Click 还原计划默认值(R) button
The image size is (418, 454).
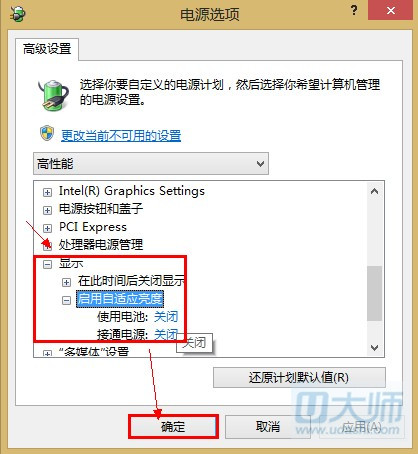point(299,378)
